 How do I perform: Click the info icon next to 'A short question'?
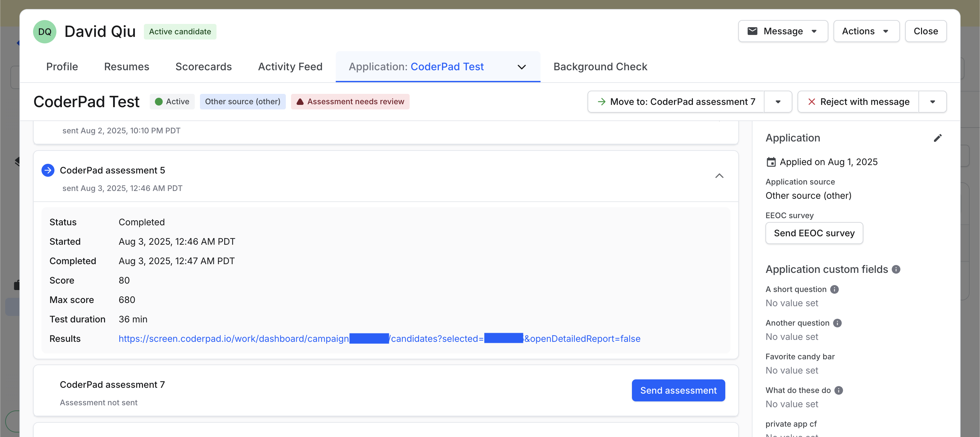835,290
